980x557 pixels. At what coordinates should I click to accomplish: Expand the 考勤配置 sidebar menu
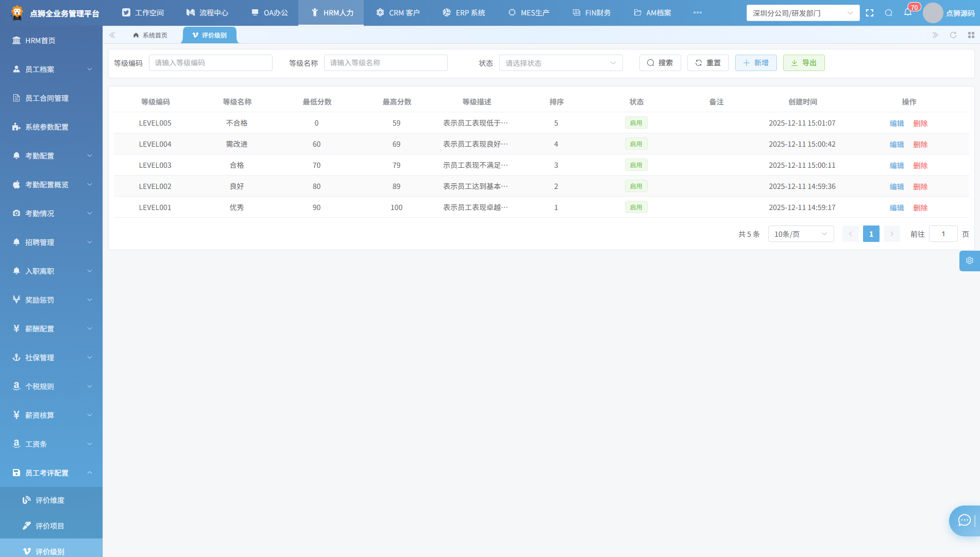click(52, 155)
